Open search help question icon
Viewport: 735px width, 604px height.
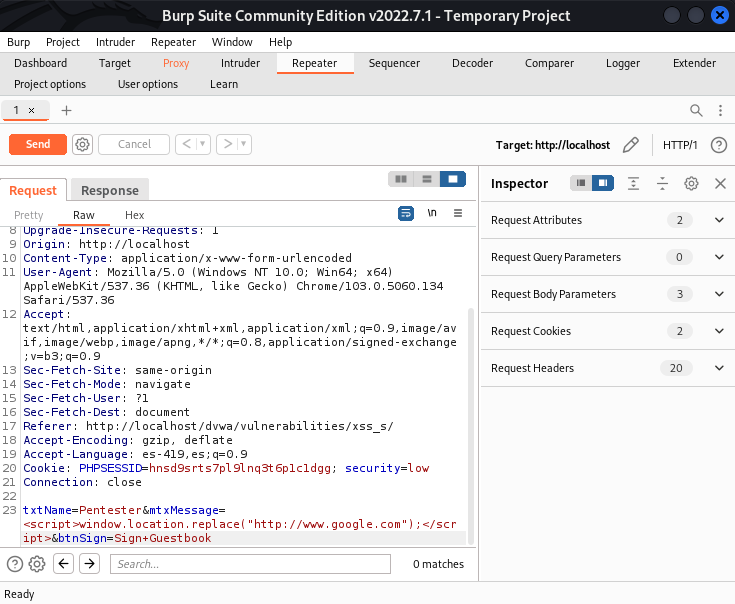[x=15, y=564]
